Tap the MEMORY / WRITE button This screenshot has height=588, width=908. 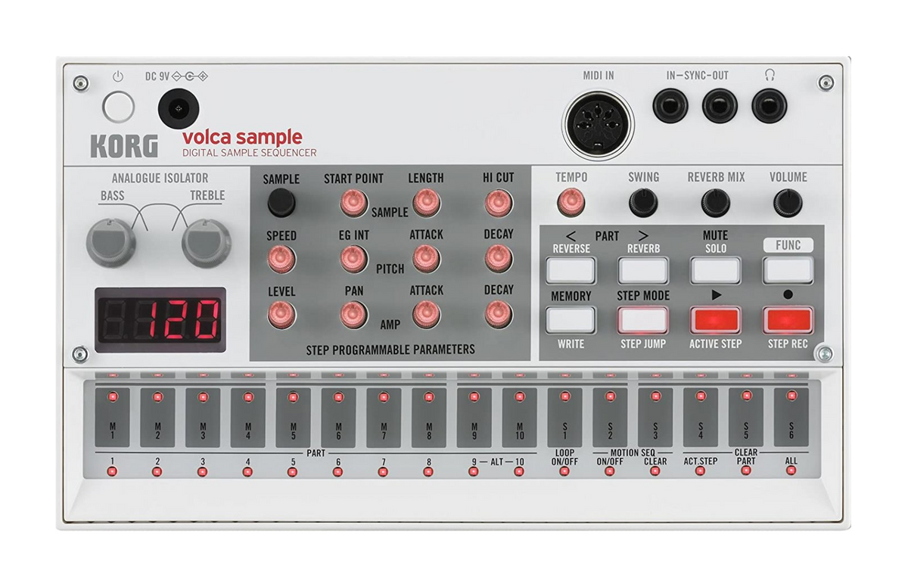point(571,320)
